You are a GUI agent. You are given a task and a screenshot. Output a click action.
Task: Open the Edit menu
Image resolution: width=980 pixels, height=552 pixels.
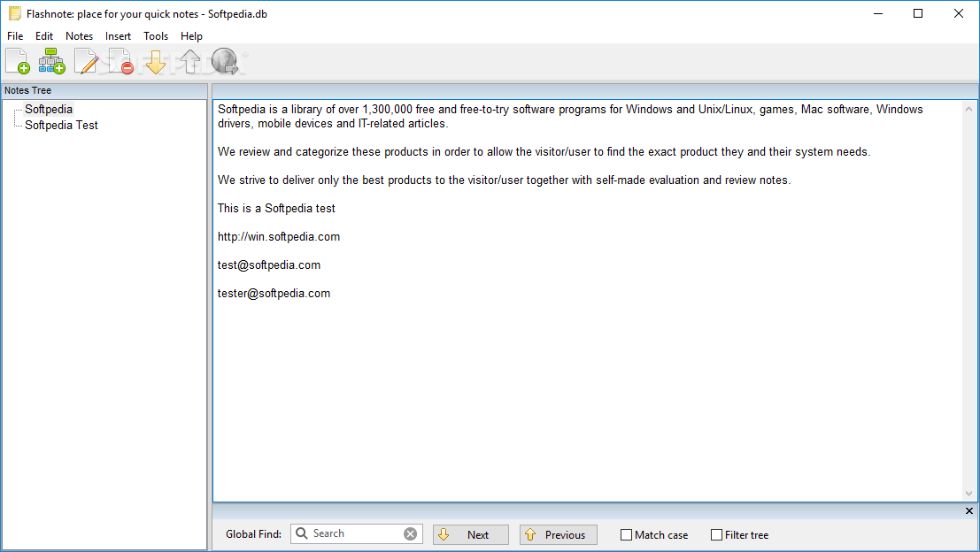44,36
